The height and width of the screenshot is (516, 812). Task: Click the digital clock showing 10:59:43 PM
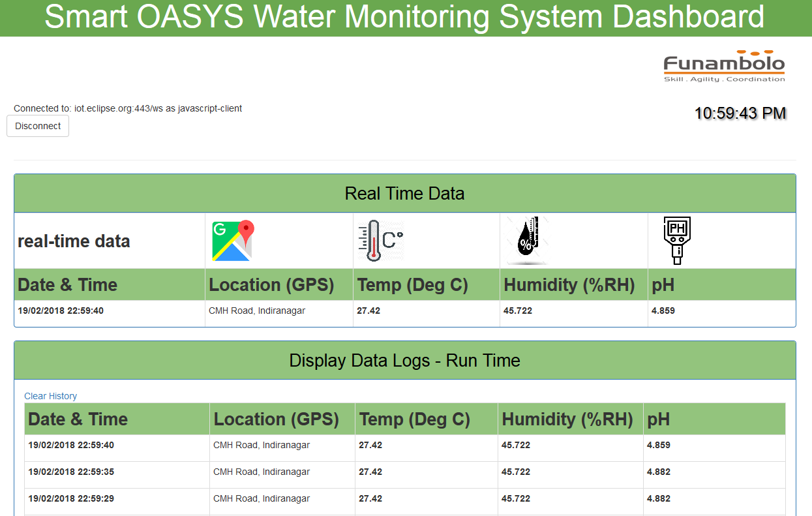point(741,113)
